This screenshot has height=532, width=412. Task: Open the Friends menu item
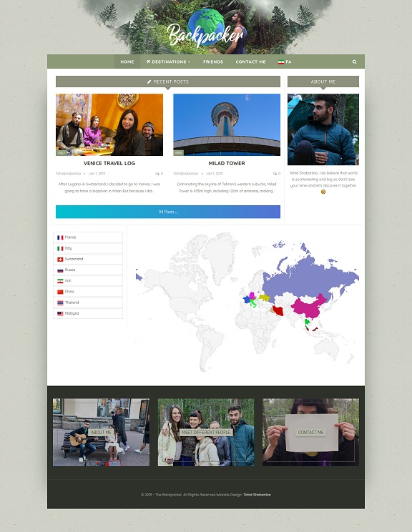click(x=213, y=61)
